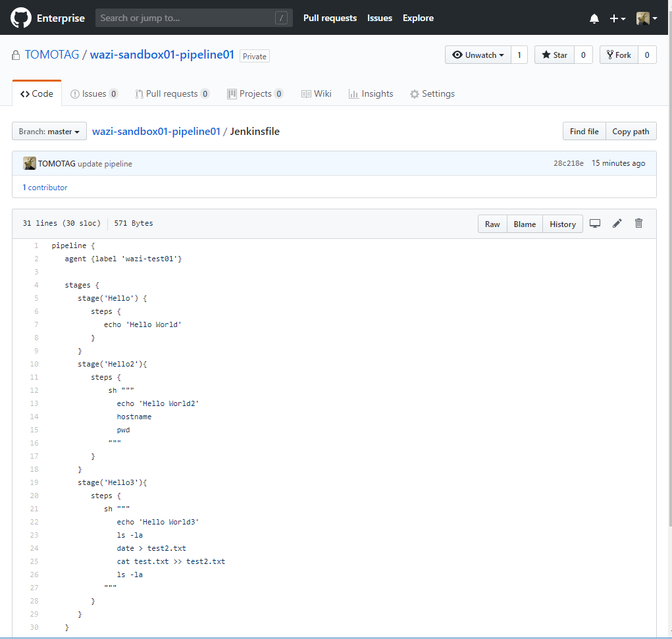Open Pull requests in top navigation
Viewport: 672px width, 639px height.
point(330,18)
